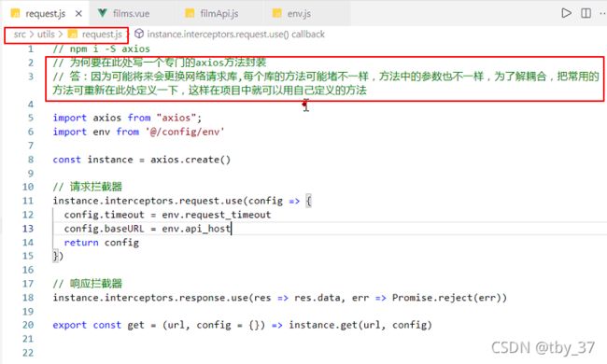The height and width of the screenshot is (364, 607).
Task: Open the more actions ellipsis menu
Action: tap(602, 13)
